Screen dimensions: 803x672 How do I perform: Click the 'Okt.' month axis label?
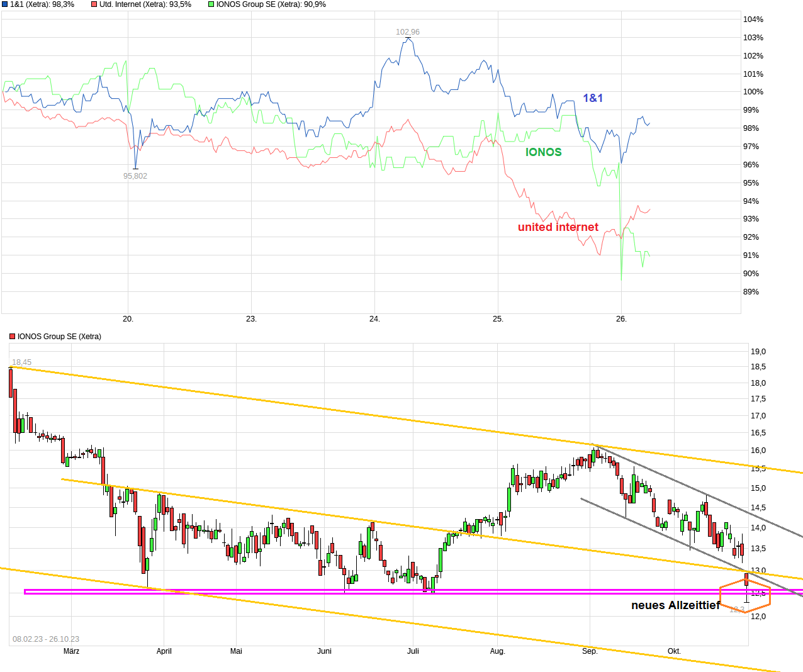pos(674,651)
